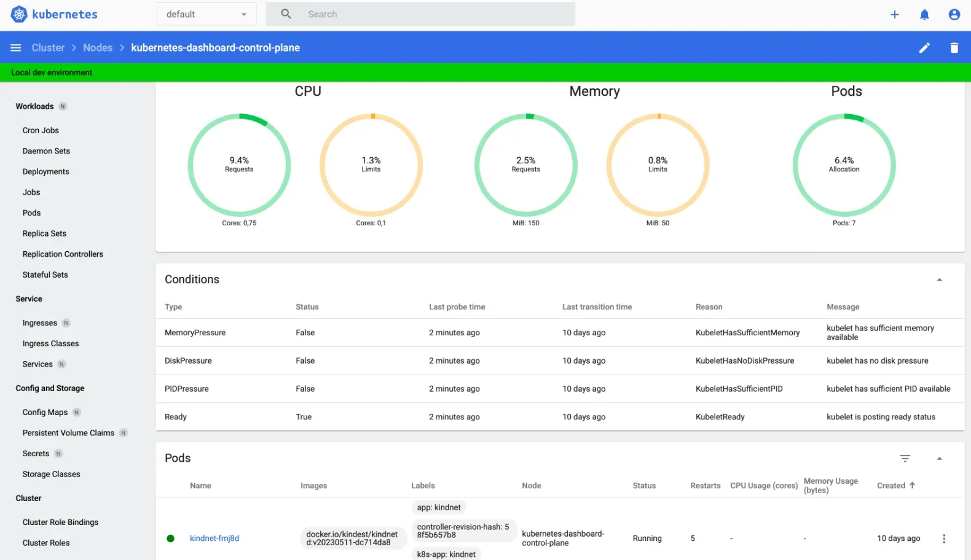
Task: Click green status dot for kindnet-fmj8d
Action: point(171,539)
